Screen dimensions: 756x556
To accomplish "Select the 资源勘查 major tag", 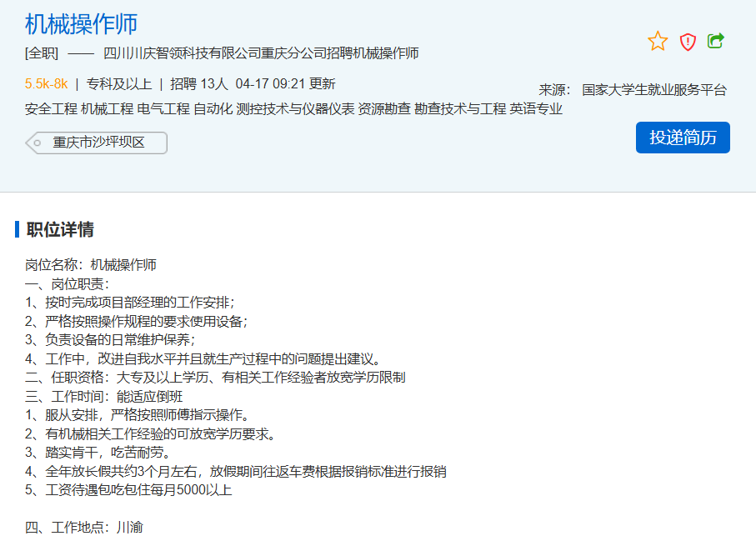I will 384,109.
